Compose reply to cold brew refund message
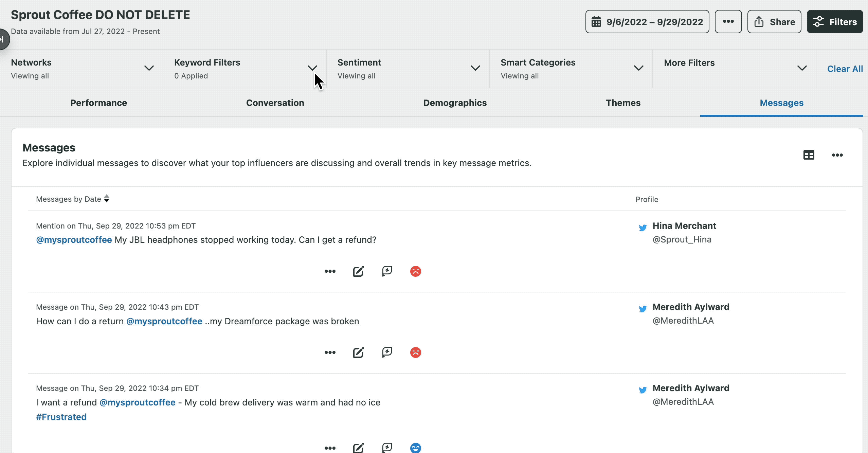 358,448
